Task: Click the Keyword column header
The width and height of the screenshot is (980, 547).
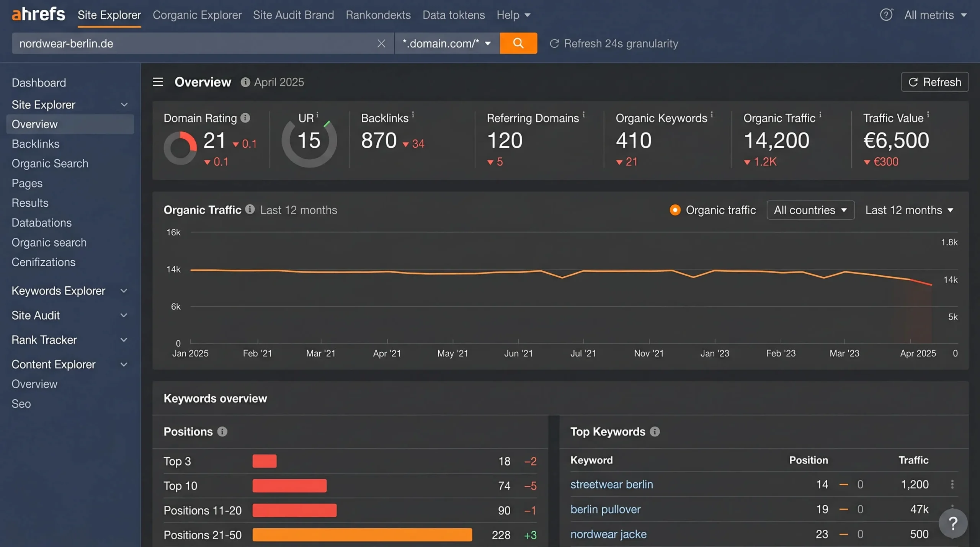Action: click(591, 460)
